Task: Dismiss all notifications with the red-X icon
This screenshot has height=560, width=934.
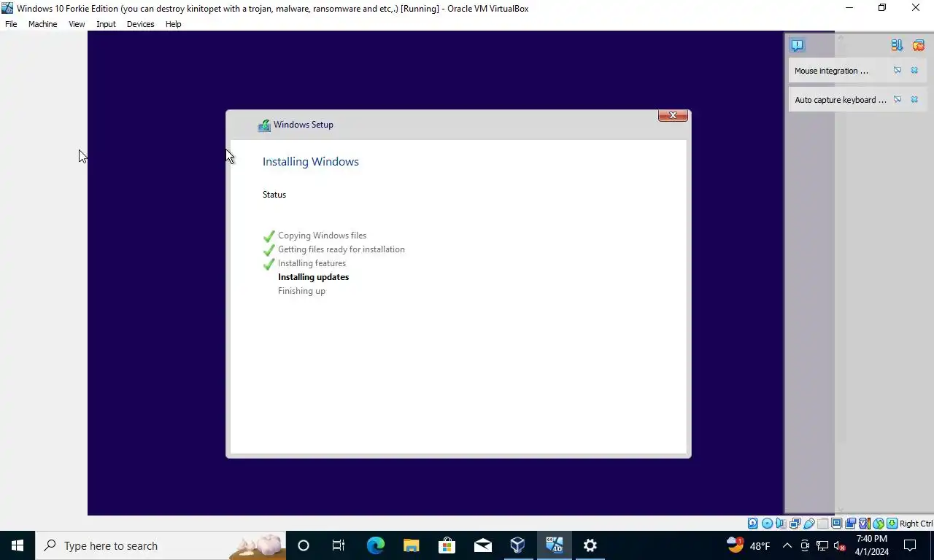Action: (918, 45)
